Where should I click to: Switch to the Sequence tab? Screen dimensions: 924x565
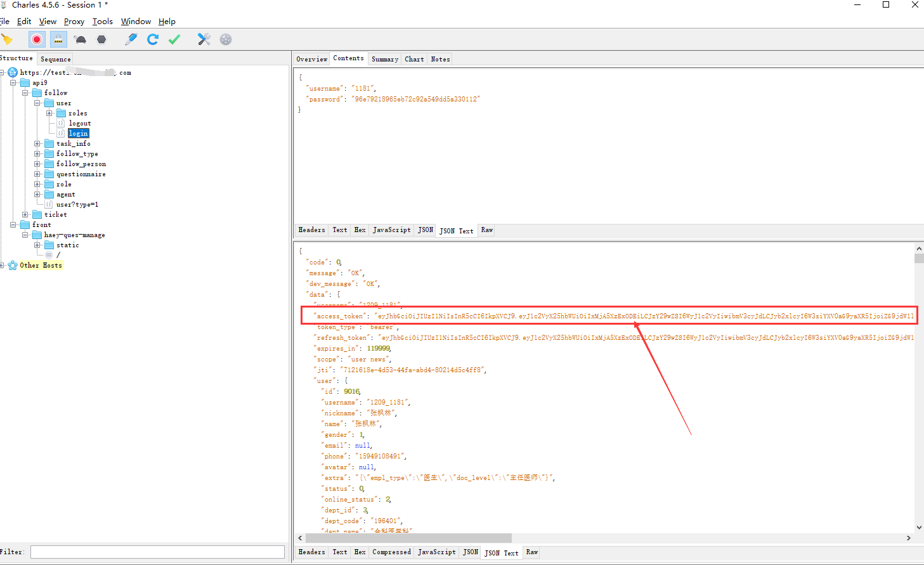pyautogui.click(x=56, y=59)
